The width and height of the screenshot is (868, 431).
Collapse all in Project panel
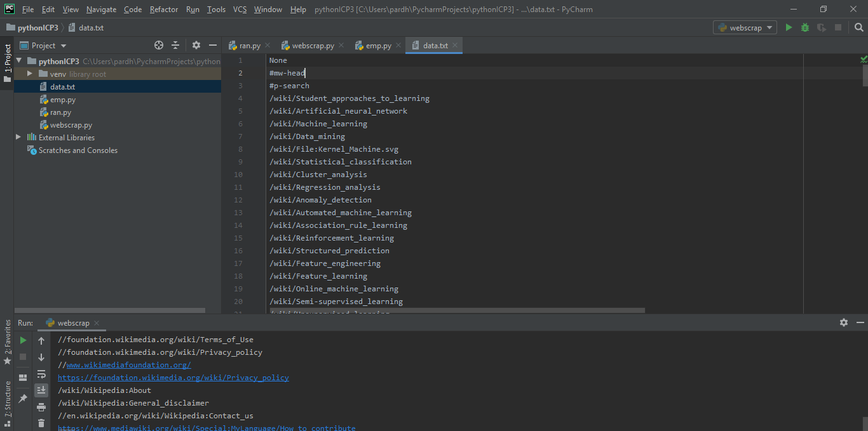click(x=175, y=45)
